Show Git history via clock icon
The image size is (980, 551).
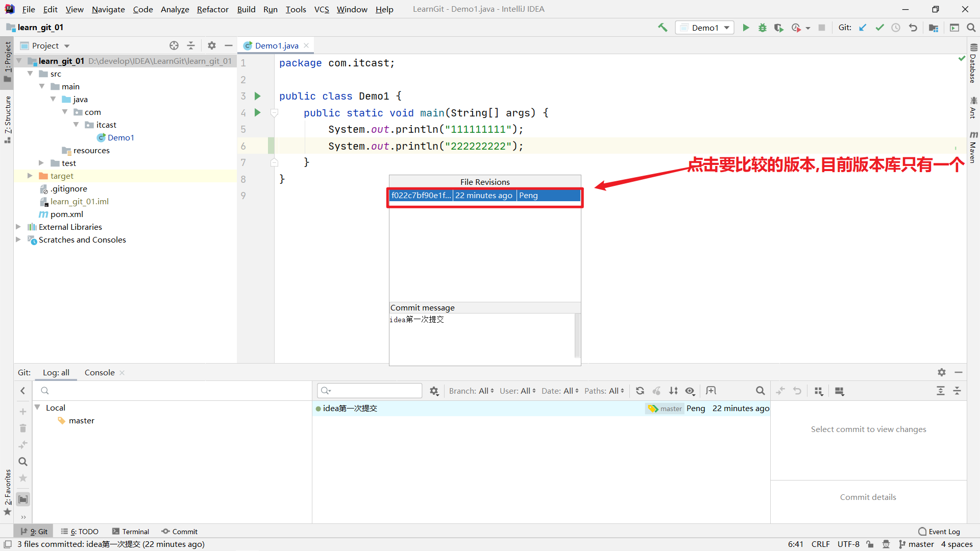click(x=896, y=28)
